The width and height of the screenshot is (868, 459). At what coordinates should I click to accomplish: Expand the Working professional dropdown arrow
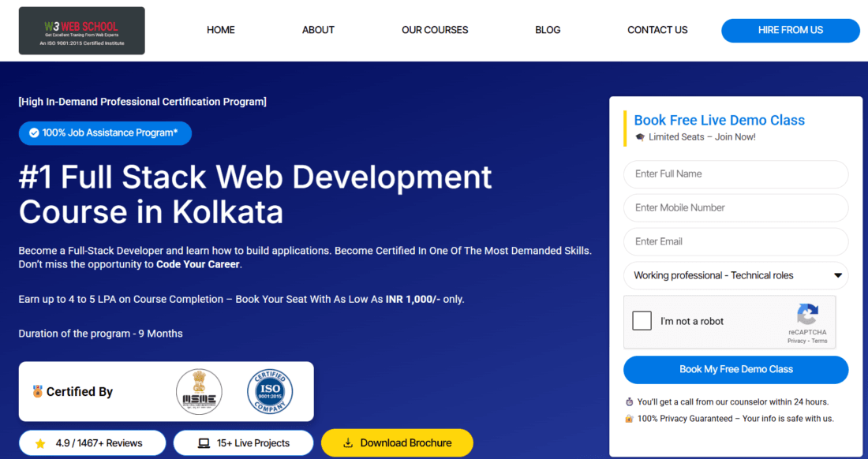click(x=837, y=276)
